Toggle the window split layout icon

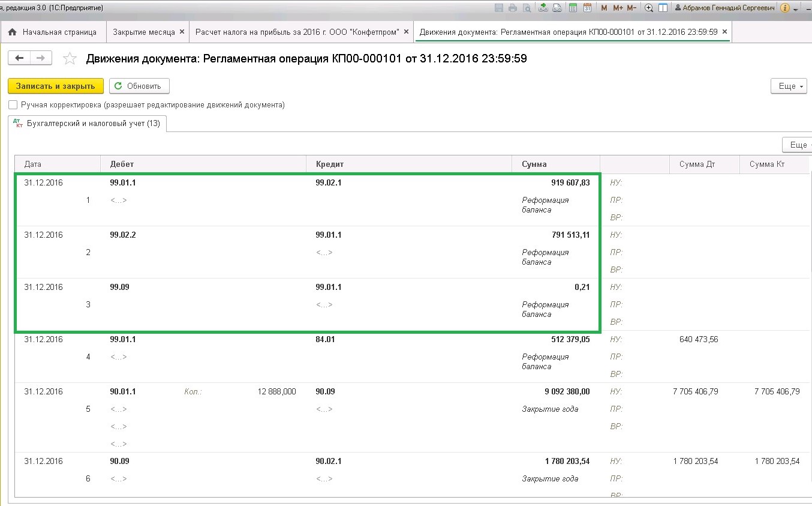point(663,8)
